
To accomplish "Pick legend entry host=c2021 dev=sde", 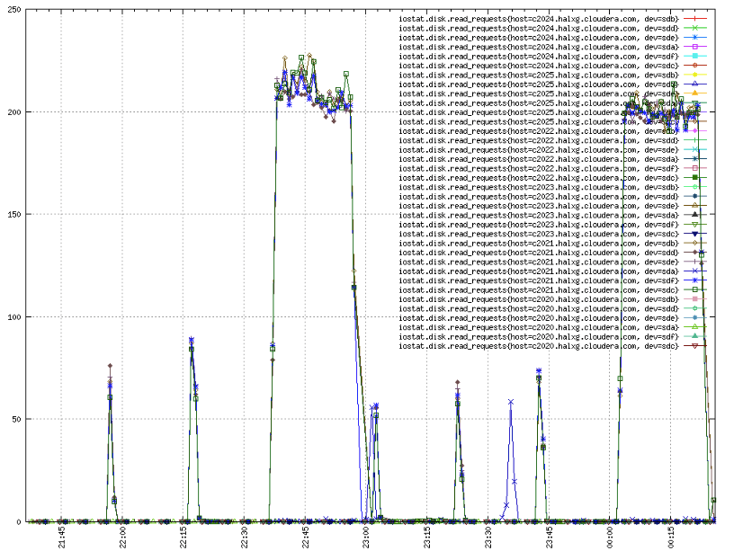I will pos(552,262).
